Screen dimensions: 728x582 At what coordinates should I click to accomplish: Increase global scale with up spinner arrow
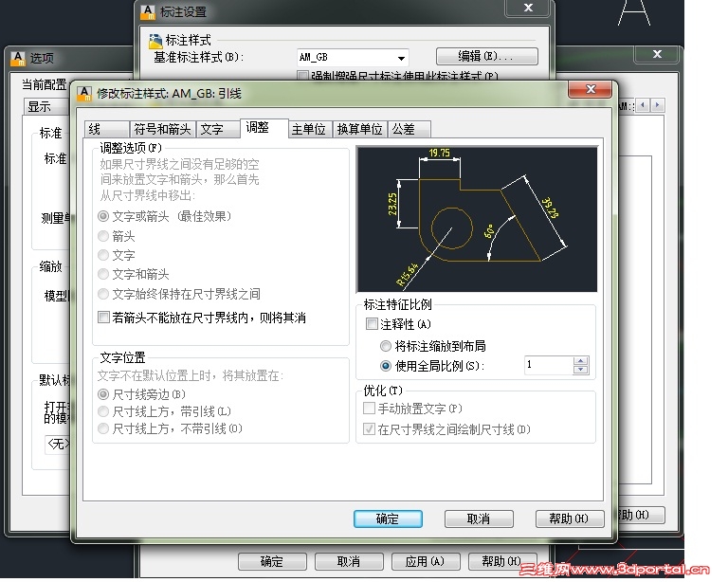(x=581, y=360)
